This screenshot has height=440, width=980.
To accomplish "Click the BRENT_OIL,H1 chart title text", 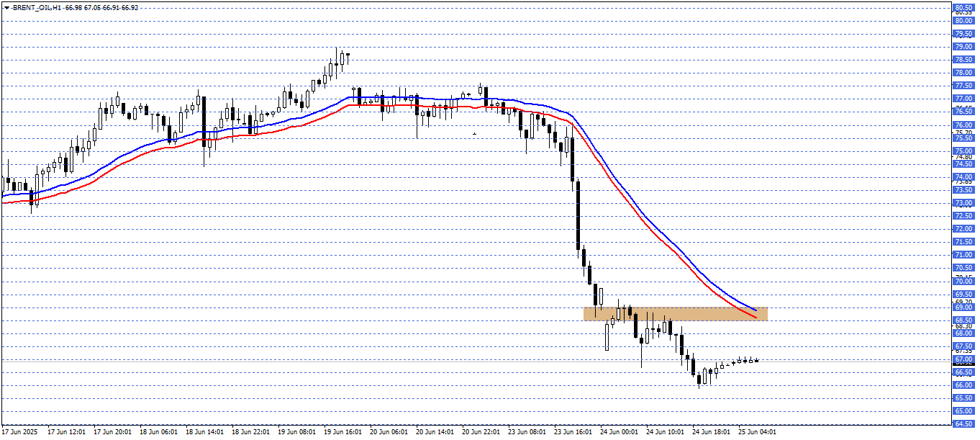I will tap(36, 7).
